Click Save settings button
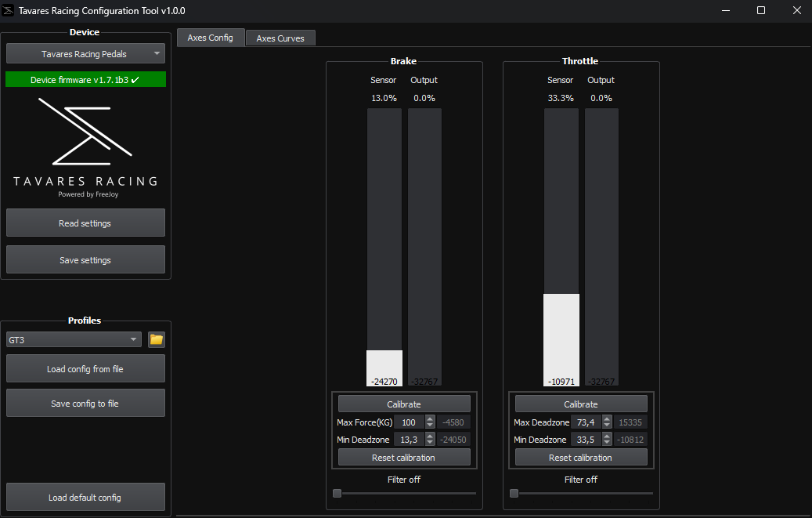812x518 pixels. pyautogui.click(x=85, y=260)
